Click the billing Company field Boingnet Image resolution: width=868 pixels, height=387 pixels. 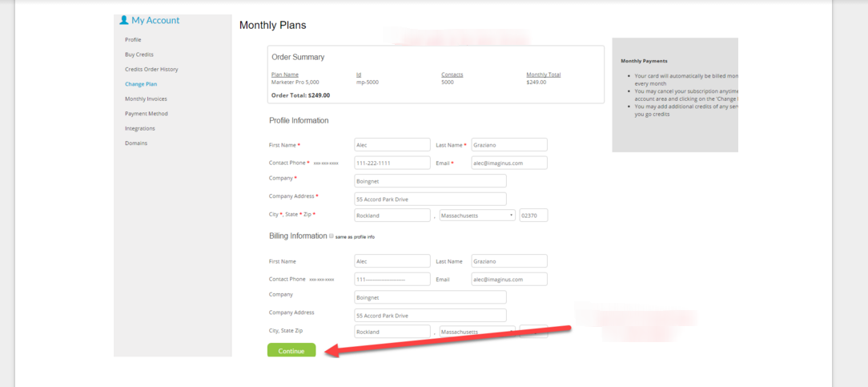(x=430, y=297)
